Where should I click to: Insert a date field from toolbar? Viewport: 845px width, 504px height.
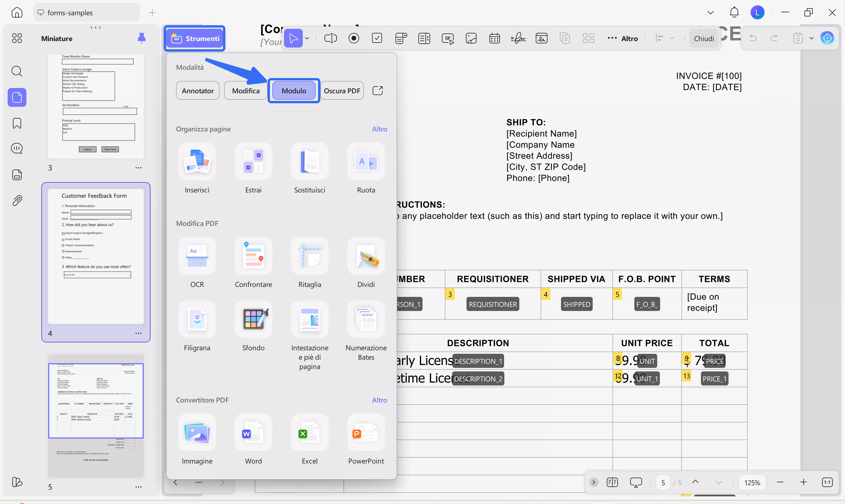pyautogui.click(x=494, y=38)
